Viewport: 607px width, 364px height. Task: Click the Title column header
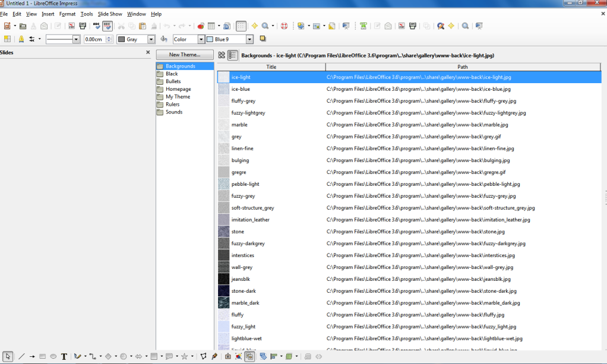coord(271,67)
